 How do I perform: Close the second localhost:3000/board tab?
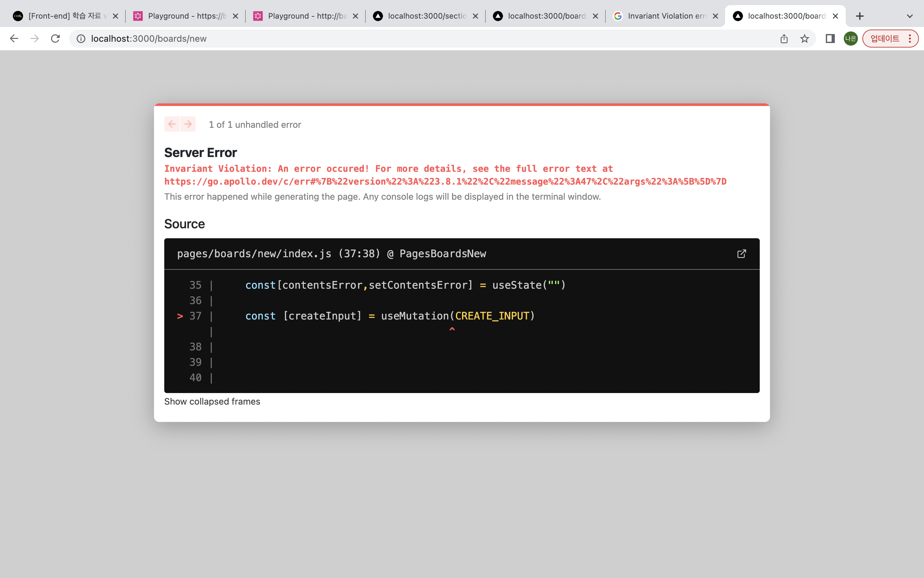click(595, 16)
